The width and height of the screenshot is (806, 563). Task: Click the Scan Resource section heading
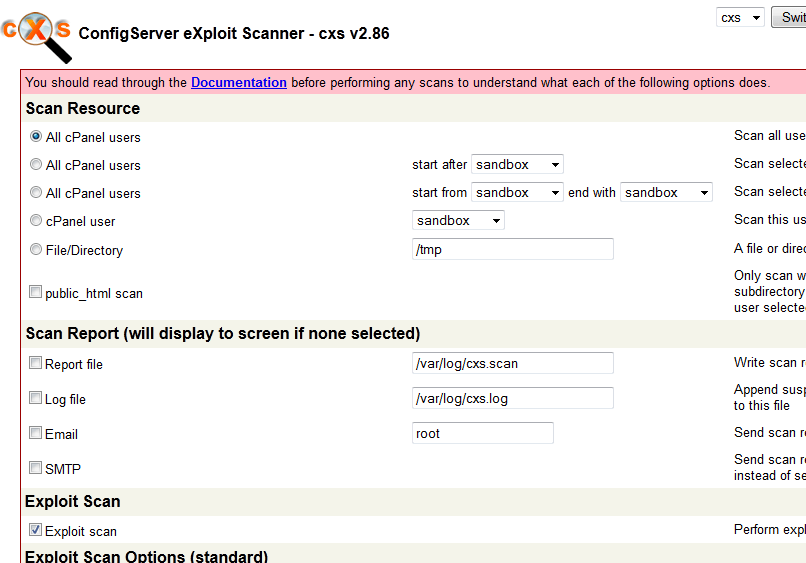tap(83, 108)
